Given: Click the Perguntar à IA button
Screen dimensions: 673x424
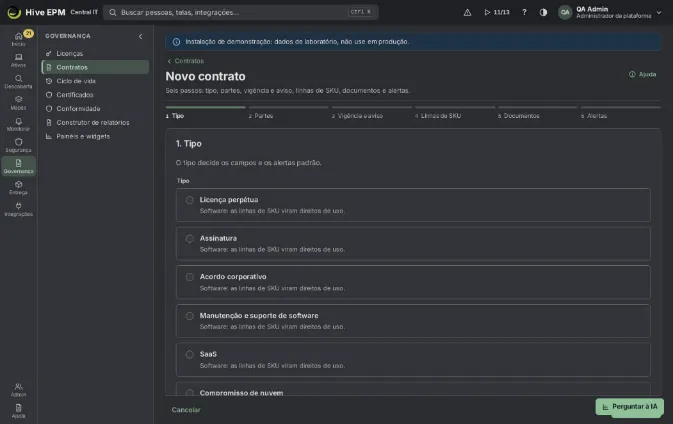Looking at the screenshot, I should (630, 406).
